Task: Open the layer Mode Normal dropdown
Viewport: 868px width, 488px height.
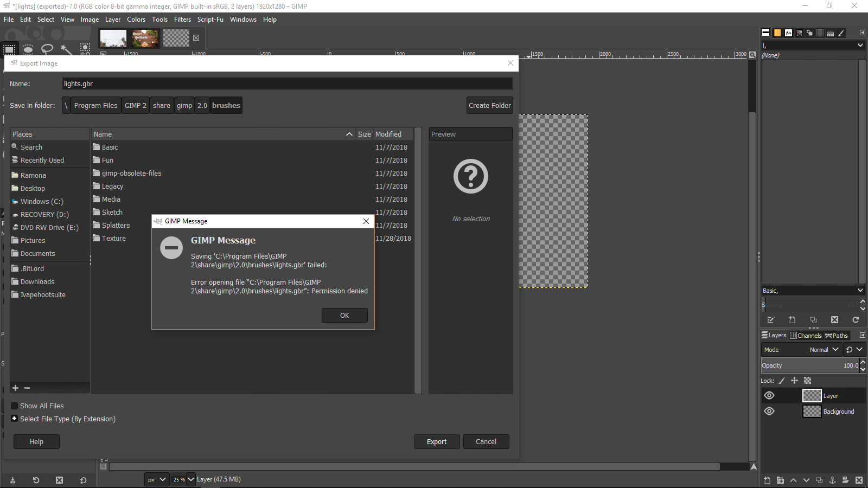Action: coord(824,350)
